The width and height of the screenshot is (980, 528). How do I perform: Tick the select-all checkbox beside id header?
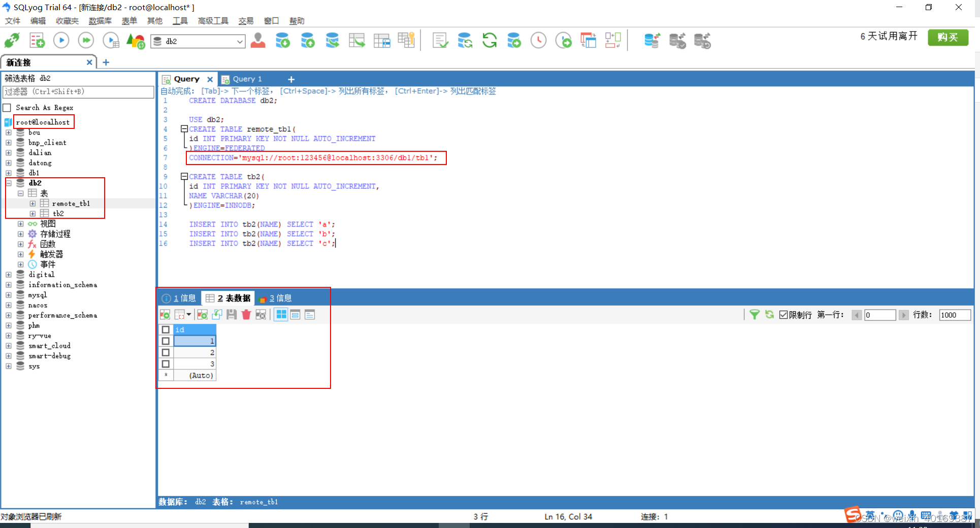click(x=166, y=329)
